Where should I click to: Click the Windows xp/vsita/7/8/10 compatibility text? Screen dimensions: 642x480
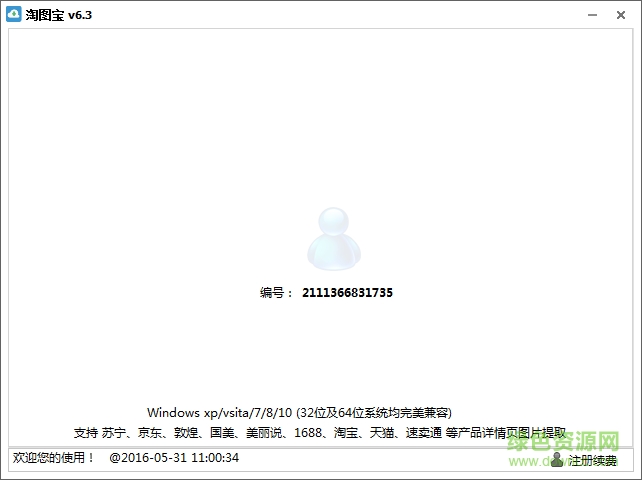[299, 412]
